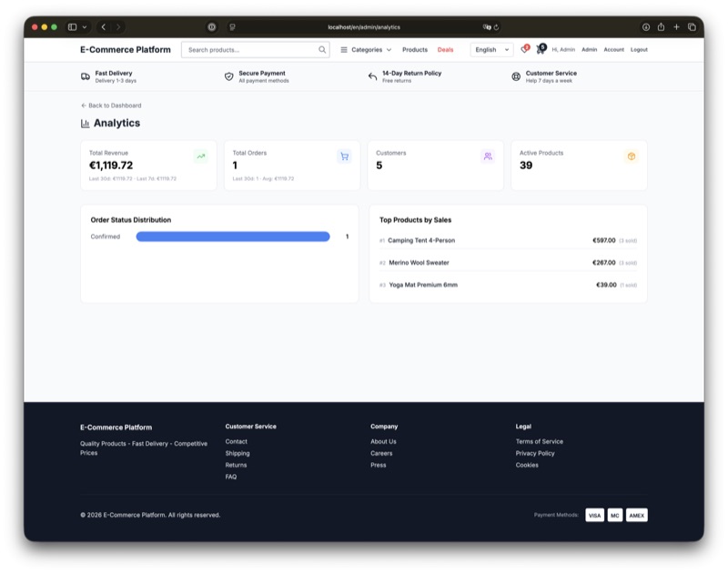Click the Confirmed order status bar

click(233, 236)
